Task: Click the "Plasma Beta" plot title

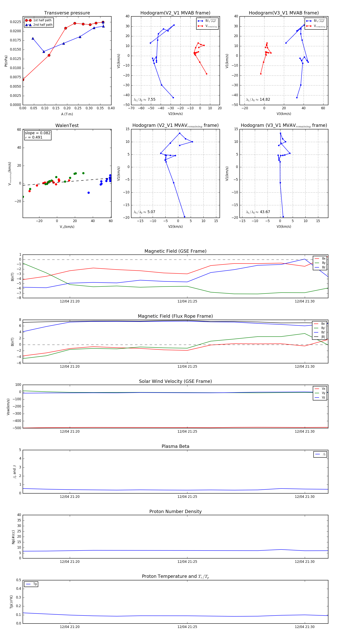Action: (175, 446)
